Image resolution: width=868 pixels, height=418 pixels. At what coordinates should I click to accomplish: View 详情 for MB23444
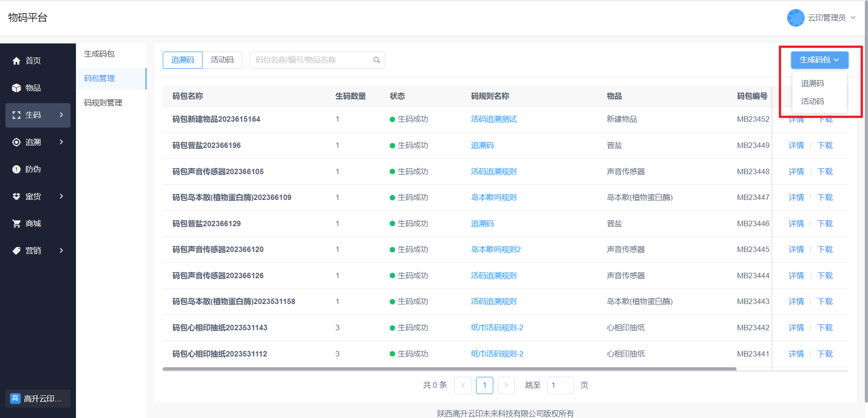797,276
